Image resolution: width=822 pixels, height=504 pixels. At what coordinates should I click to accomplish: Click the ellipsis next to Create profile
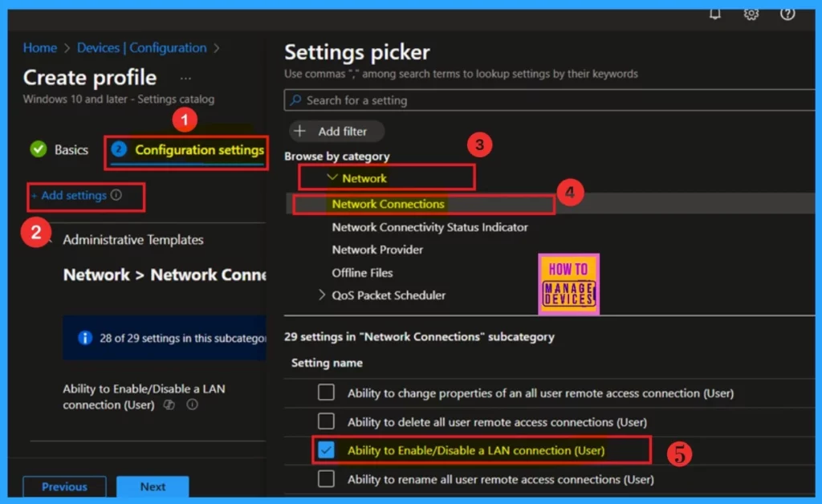click(x=185, y=79)
